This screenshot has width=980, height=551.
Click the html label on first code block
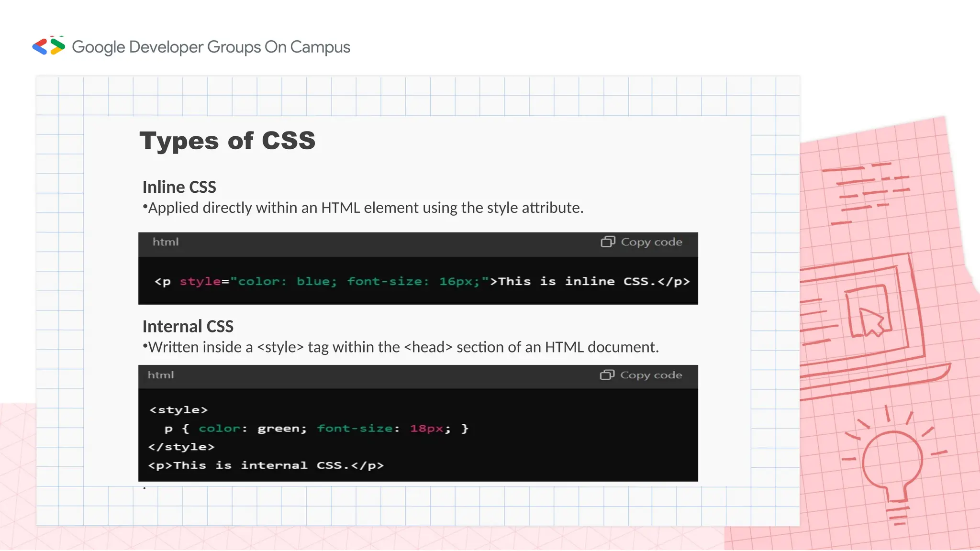166,242
